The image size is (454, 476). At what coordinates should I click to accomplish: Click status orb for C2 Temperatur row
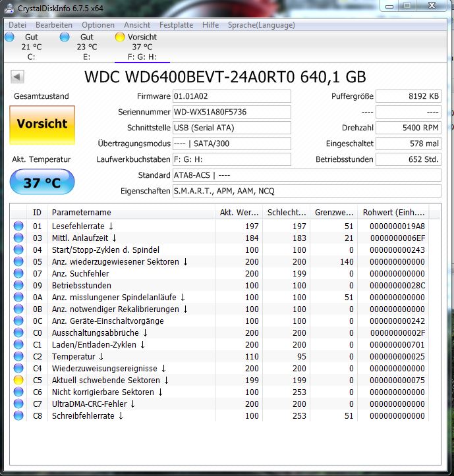click(x=18, y=356)
